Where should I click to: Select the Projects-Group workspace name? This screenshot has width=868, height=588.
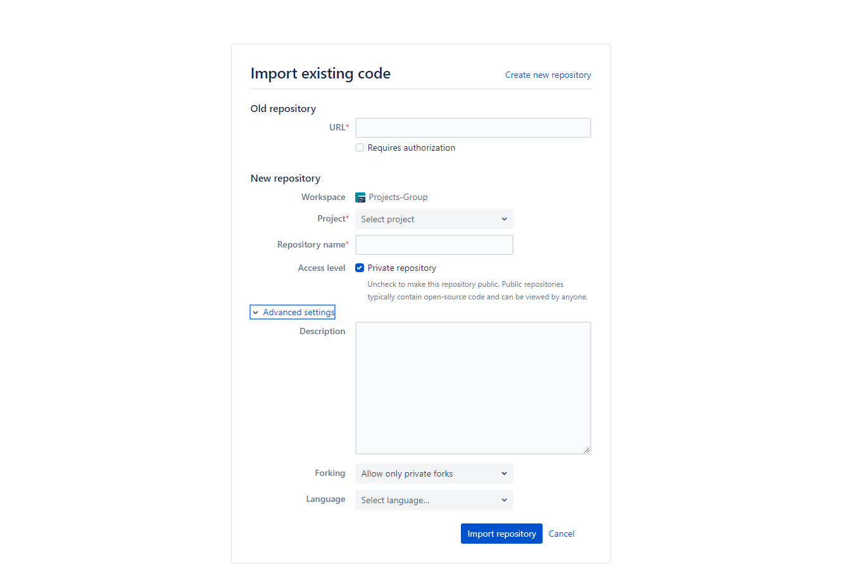click(x=398, y=197)
